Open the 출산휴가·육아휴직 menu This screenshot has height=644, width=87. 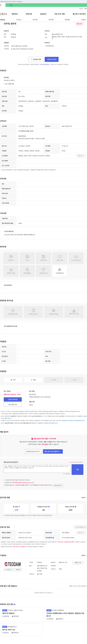[79, 14]
